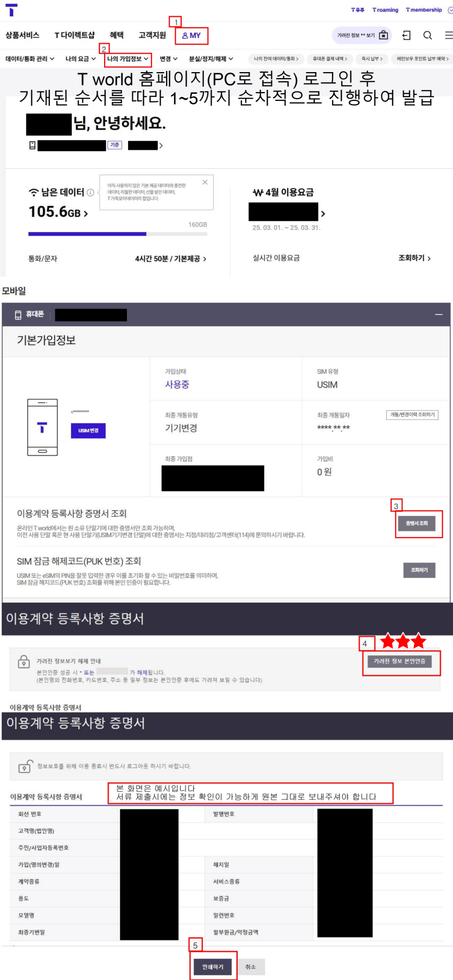Viewport: 453px width, 980px height.
Task: Click the 발행번호 table label
Action: [x=224, y=814]
